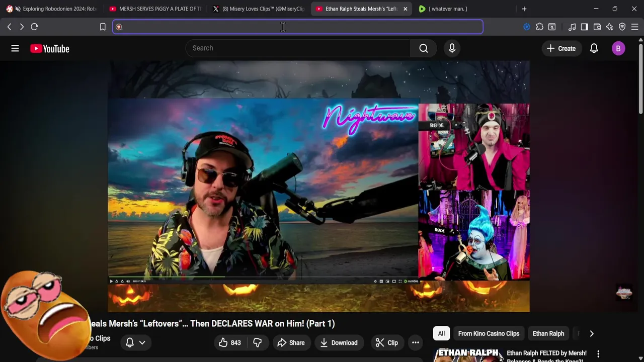
Task: Create a Clip with scissors button
Action: (x=386, y=343)
